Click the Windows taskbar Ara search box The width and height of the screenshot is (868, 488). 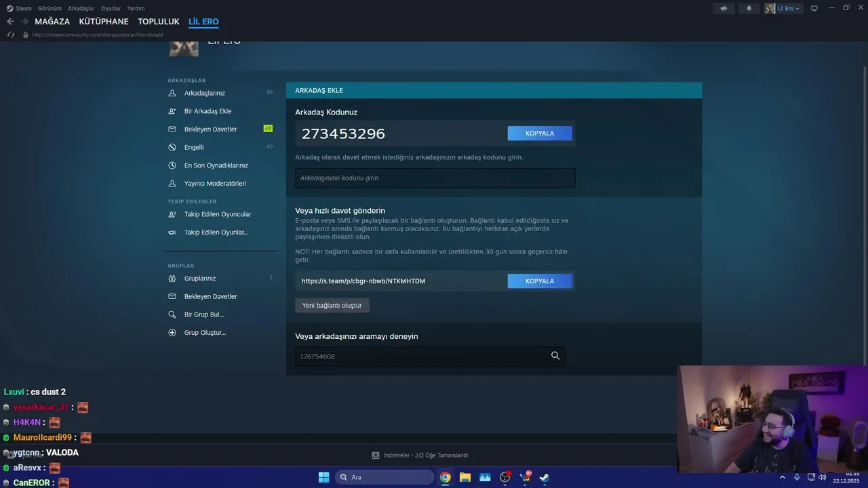click(x=385, y=477)
